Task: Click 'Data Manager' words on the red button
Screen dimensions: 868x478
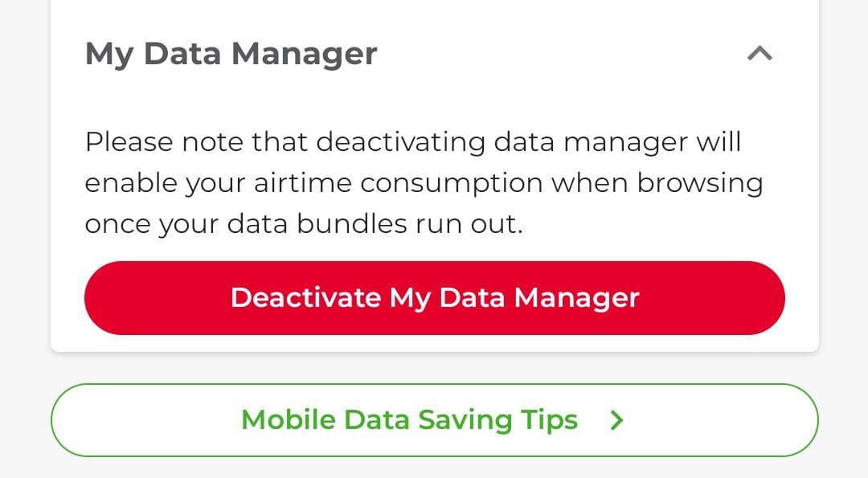Action: (x=539, y=299)
